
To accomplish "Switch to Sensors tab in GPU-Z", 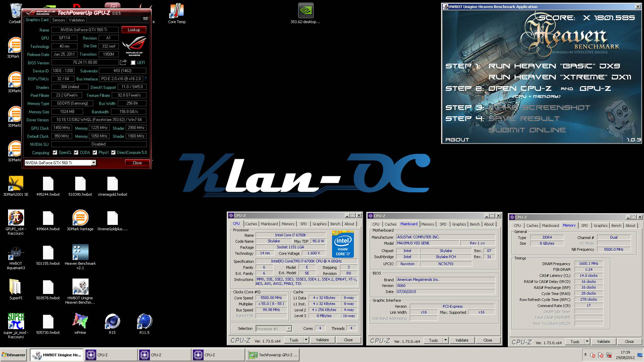I will coord(59,20).
